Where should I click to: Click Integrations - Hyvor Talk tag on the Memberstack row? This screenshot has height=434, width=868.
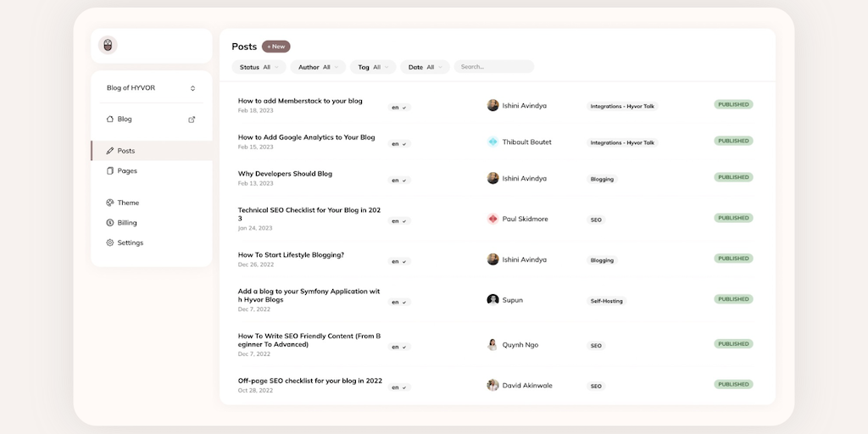622,106
